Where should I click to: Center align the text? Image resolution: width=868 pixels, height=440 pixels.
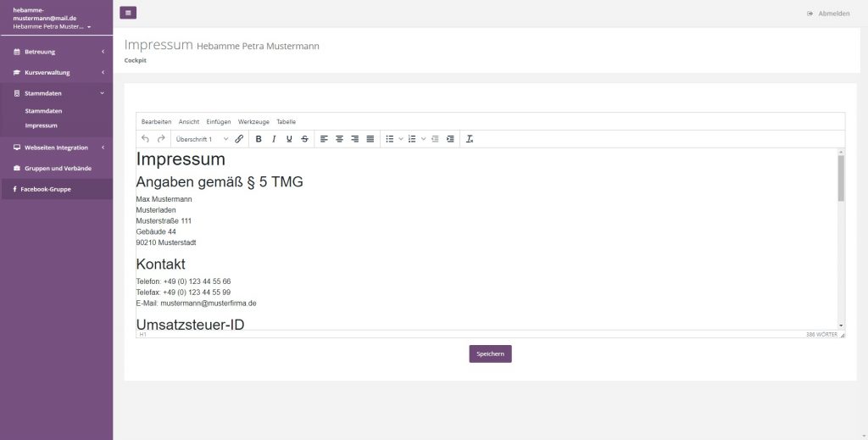click(339, 139)
